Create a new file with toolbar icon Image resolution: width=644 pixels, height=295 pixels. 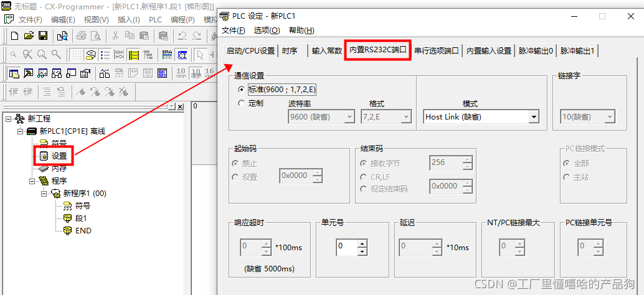(x=15, y=35)
